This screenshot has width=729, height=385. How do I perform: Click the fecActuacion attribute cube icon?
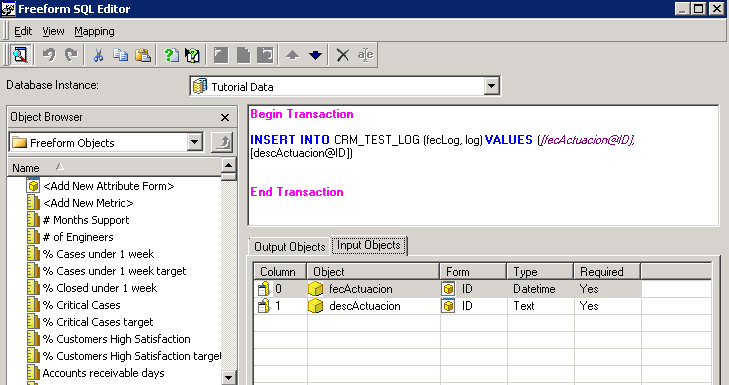point(316,289)
